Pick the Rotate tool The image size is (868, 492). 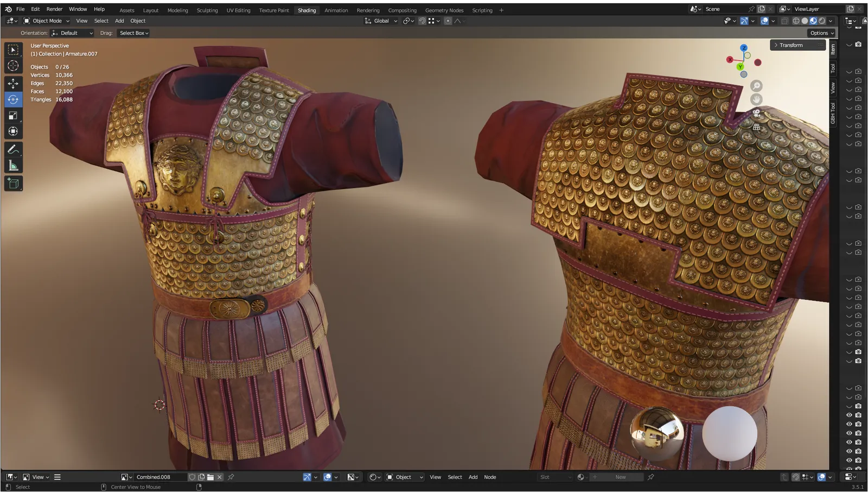click(13, 99)
